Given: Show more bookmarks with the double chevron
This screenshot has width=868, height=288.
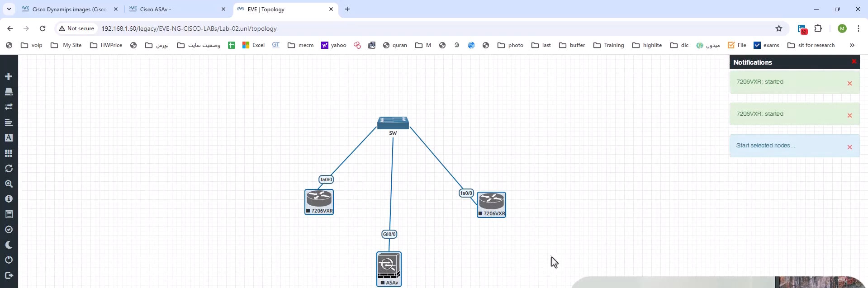Looking at the screenshot, I should 852,45.
